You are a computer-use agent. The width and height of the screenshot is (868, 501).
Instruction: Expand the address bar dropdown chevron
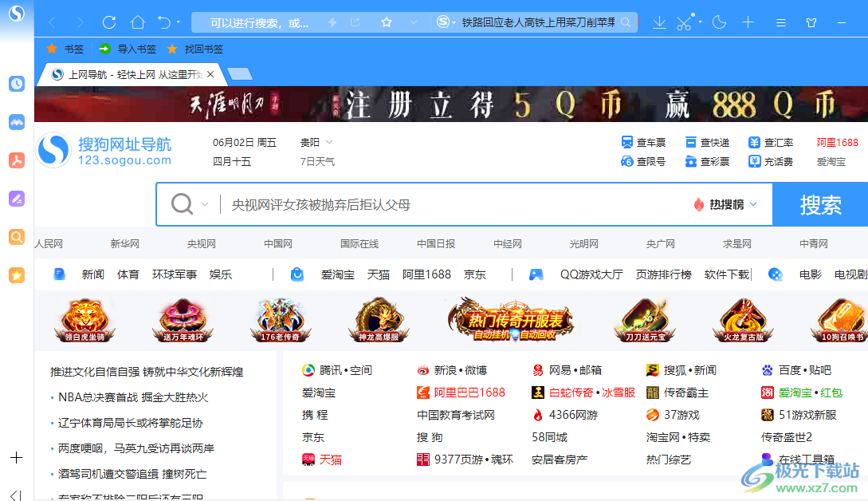click(x=414, y=22)
